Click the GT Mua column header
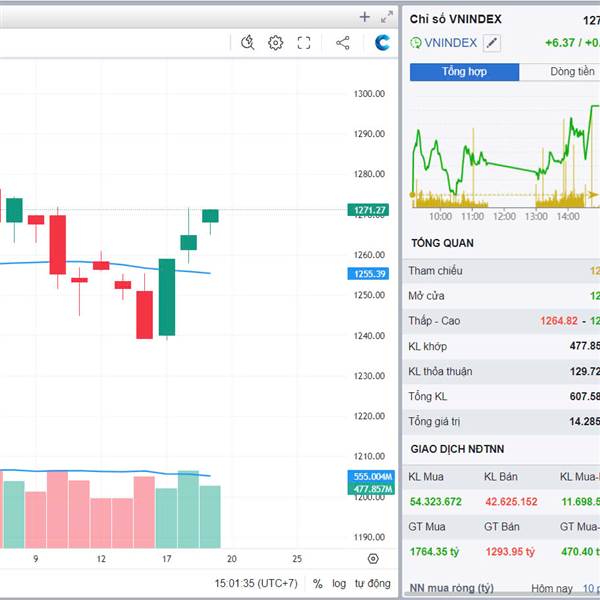This screenshot has width=600, height=600. point(427,527)
